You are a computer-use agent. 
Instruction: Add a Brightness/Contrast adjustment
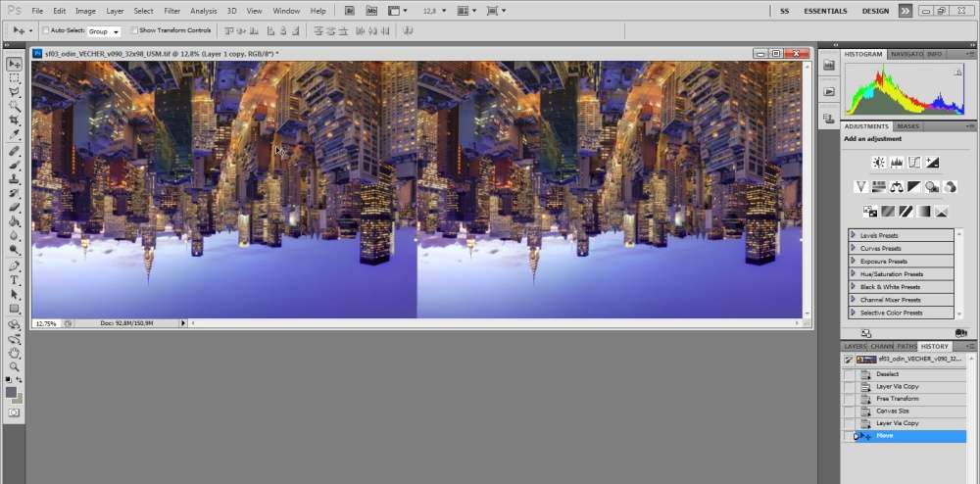tap(879, 163)
